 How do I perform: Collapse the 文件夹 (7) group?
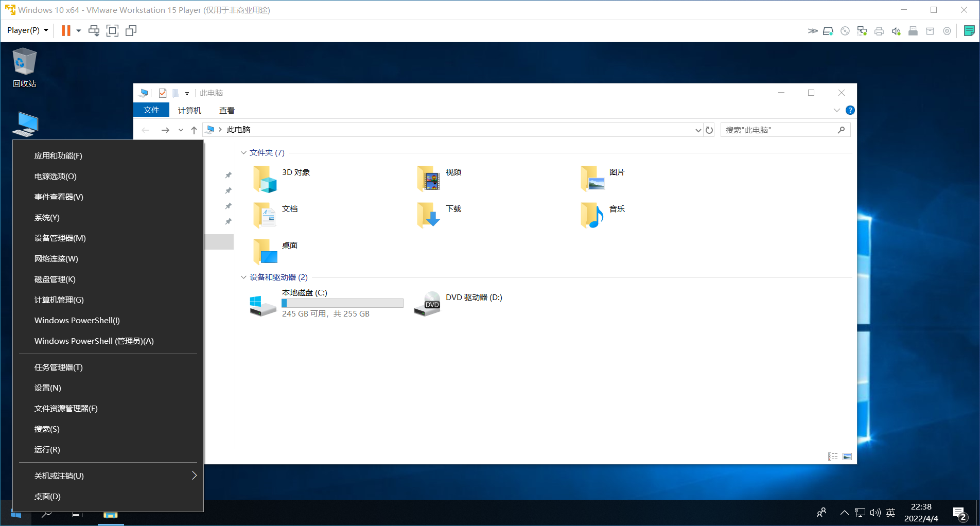(x=243, y=153)
